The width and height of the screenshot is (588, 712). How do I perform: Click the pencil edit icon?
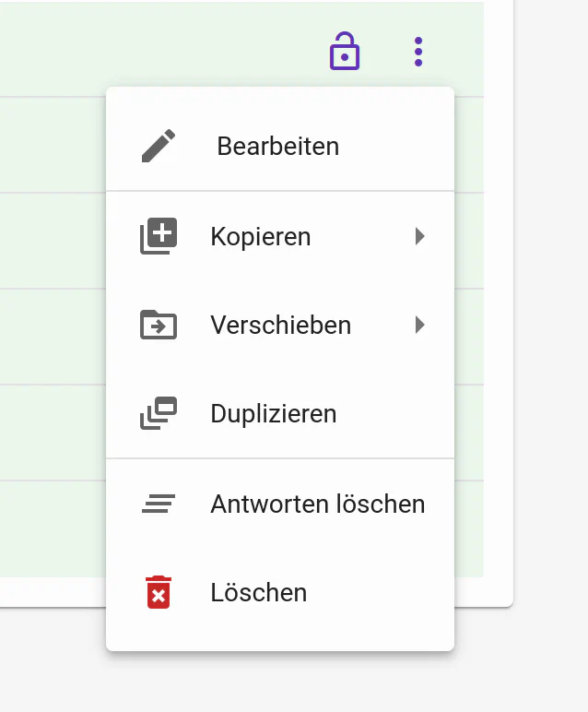coord(159,146)
